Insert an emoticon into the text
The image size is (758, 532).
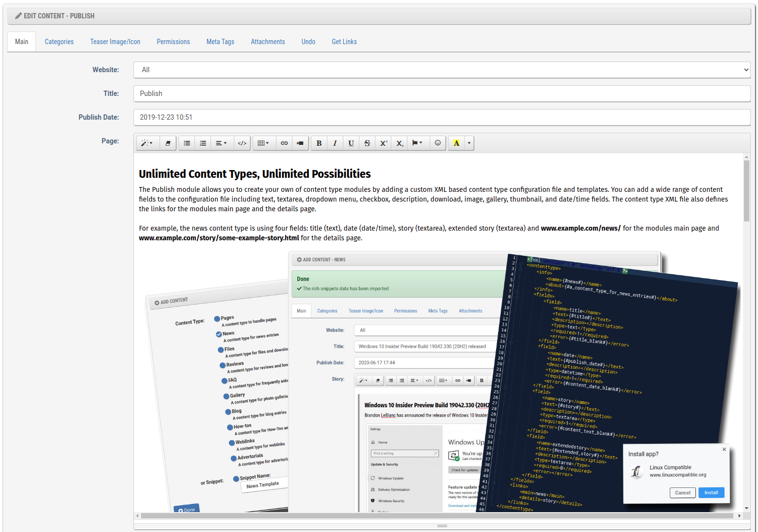click(x=437, y=143)
